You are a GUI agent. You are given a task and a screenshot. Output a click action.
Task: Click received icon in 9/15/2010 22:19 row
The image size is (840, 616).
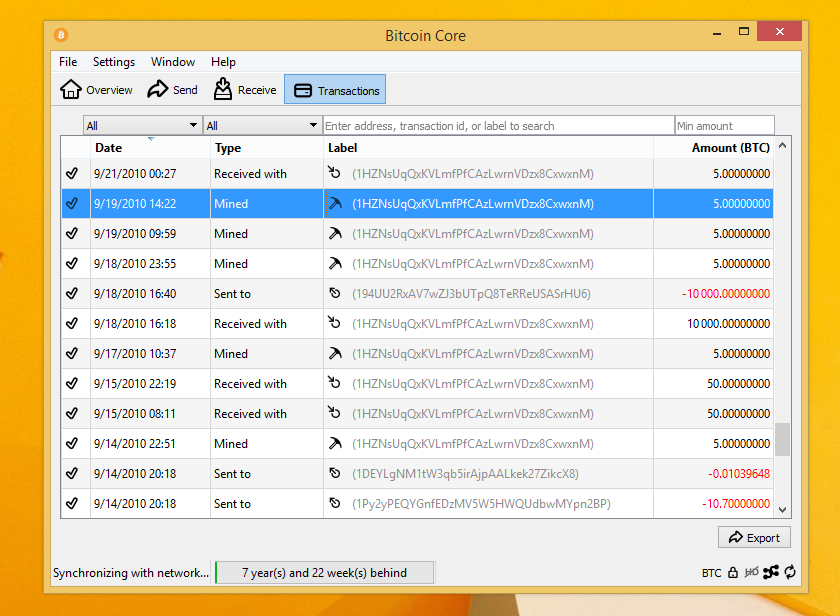coord(335,382)
